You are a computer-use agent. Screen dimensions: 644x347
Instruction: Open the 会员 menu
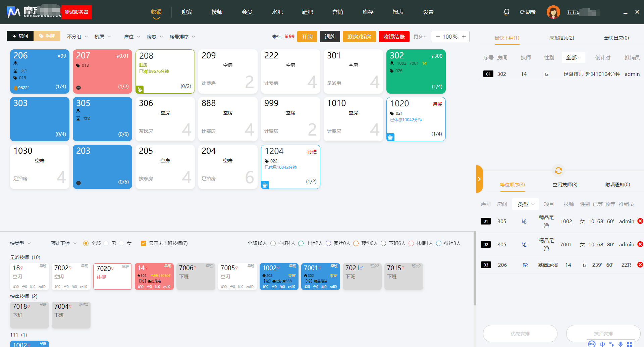coord(247,12)
